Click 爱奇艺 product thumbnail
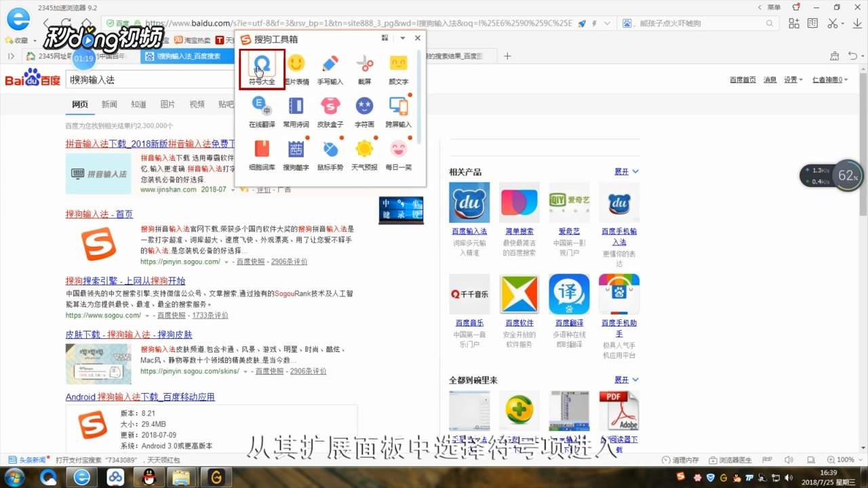 pos(569,202)
